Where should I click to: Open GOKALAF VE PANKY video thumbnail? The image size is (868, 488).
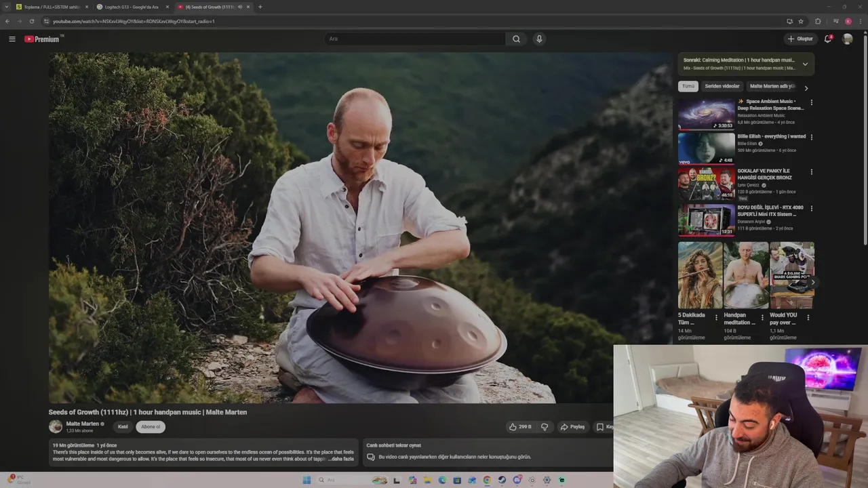707,184
